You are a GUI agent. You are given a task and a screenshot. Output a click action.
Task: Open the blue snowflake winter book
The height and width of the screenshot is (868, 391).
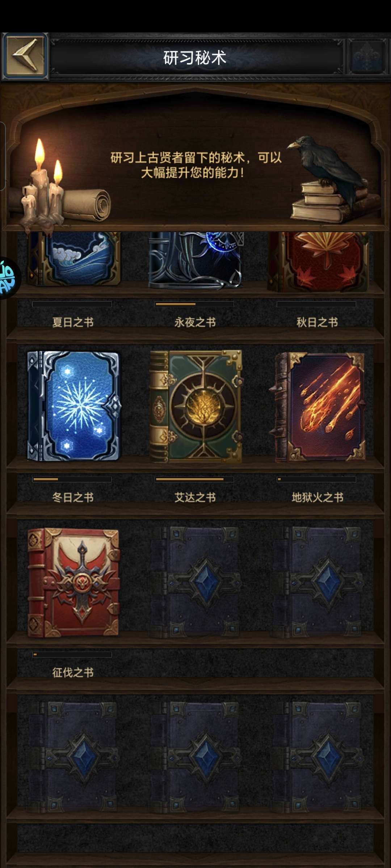(73, 406)
